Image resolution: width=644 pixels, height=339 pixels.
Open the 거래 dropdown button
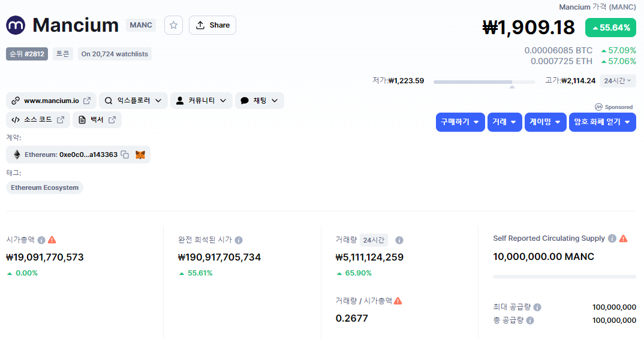click(x=504, y=122)
